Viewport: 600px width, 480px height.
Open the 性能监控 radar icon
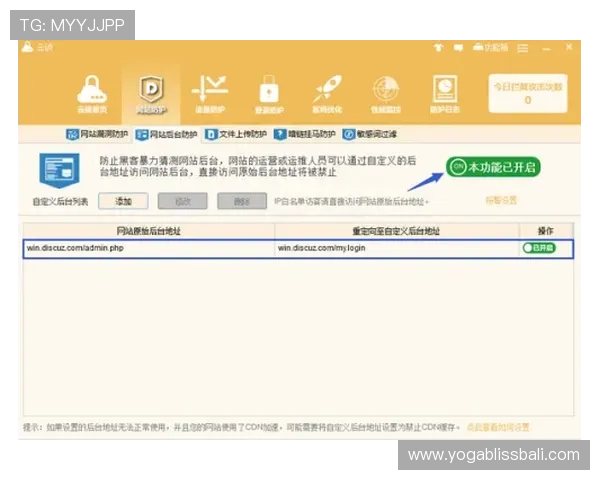386,94
